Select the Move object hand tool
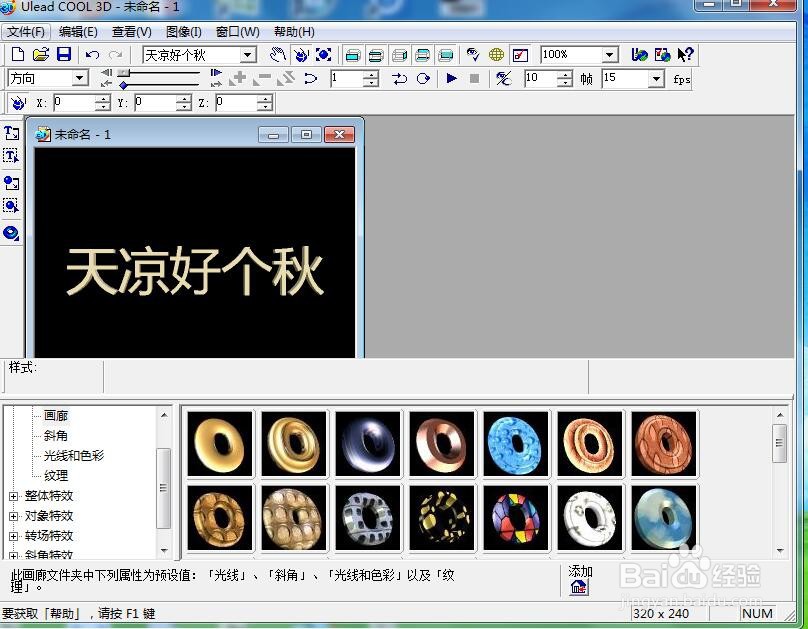The width and height of the screenshot is (808, 629). [278, 55]
